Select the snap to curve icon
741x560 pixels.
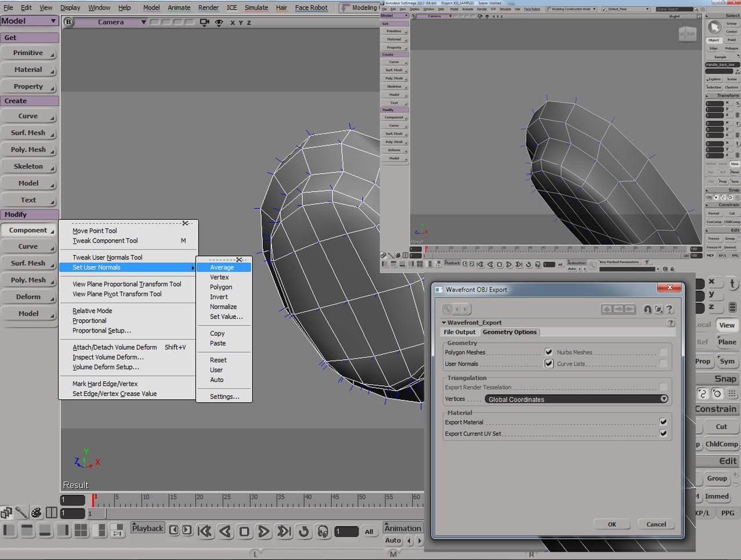coord(703,393)
